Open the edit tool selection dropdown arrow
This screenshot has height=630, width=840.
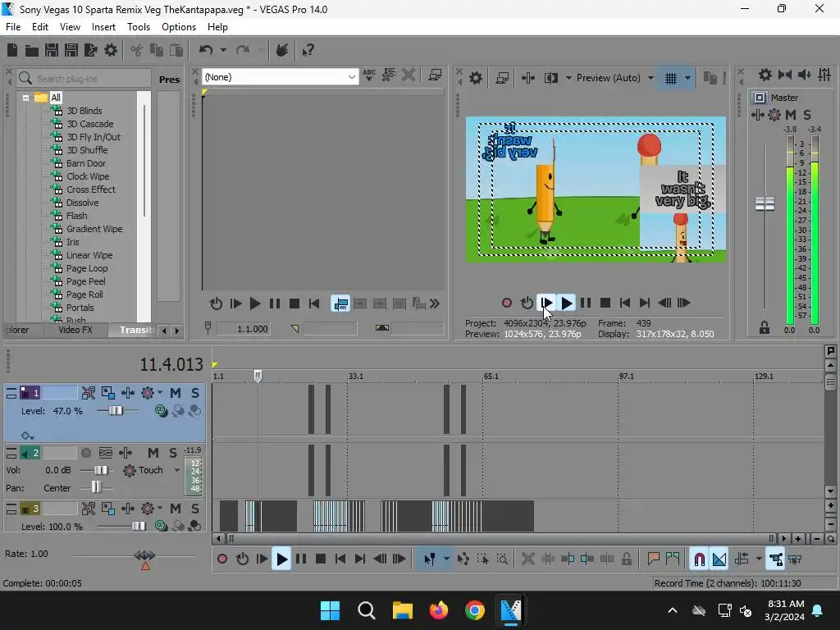(x=446, y=559)
